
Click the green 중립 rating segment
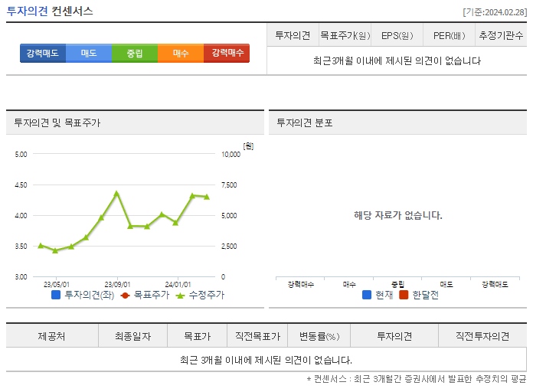pos(135,53)
